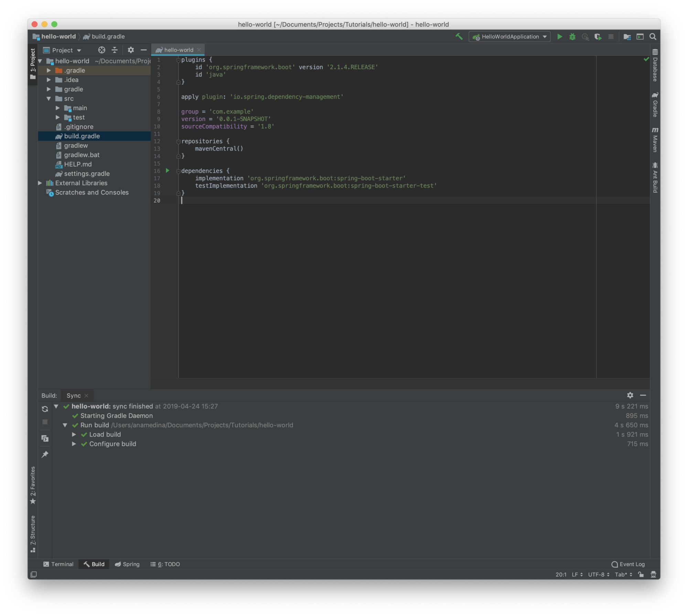Screen dimensions: 688x616
Task: Select settings.gradle in the project tree
Action: point(94,173)
